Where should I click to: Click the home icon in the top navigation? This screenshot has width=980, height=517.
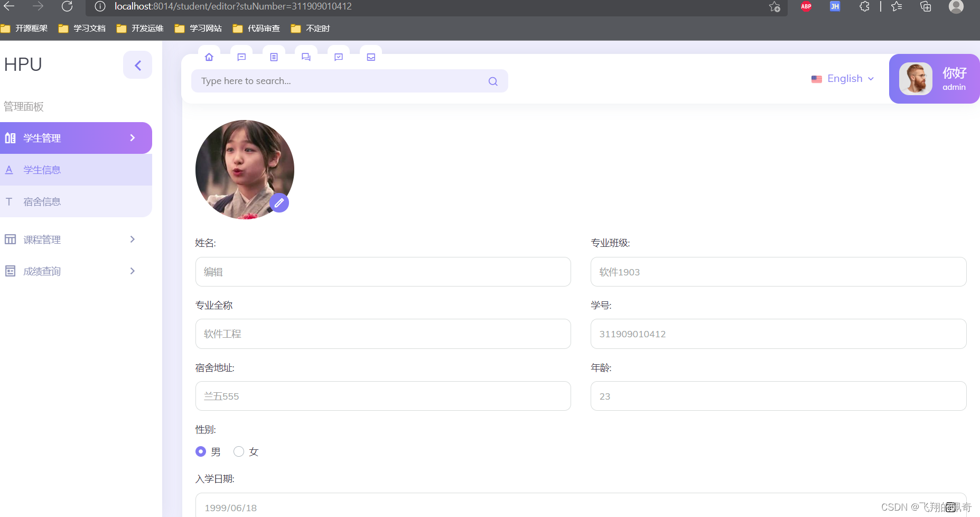209,57
